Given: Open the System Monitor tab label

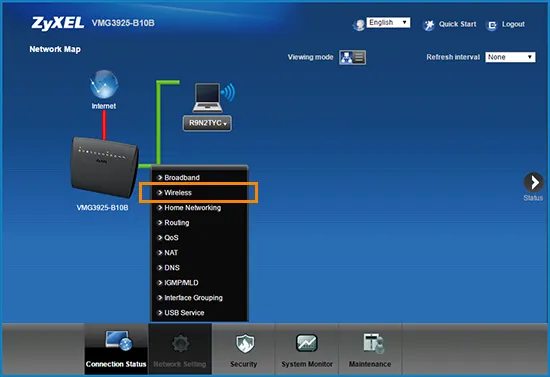Looking at the screenshot, I should (307, 364).
